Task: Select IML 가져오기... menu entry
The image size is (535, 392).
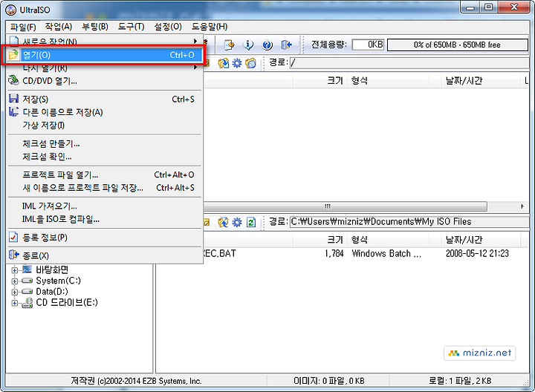Action: coord(105,206)
